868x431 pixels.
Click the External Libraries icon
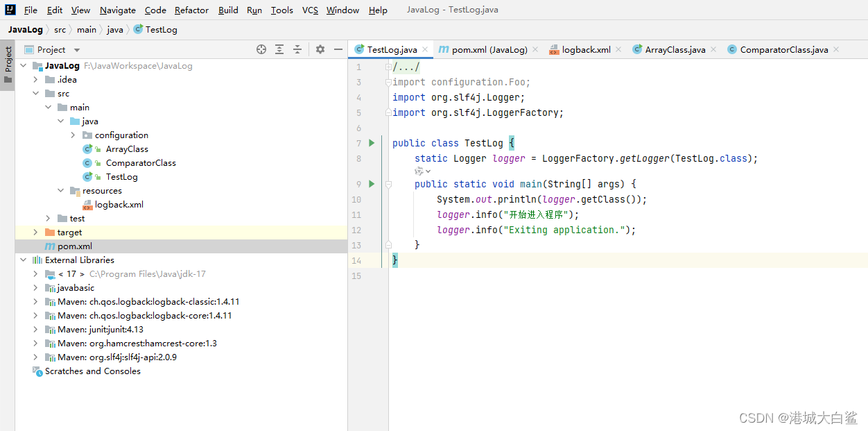(x=37, y=260)
